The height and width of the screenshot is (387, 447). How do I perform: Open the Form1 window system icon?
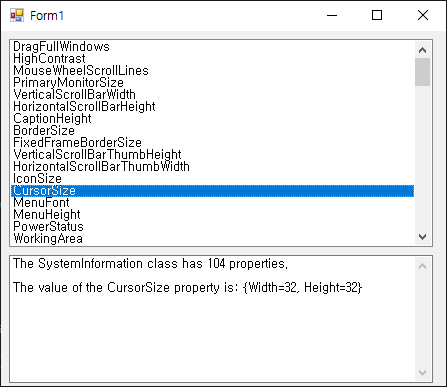coord(17,15)
